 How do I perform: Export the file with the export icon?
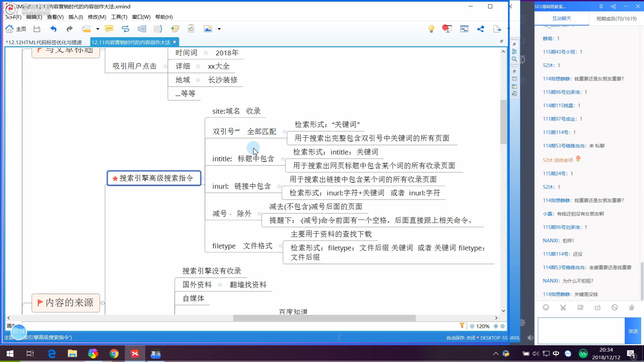point(497,29)
